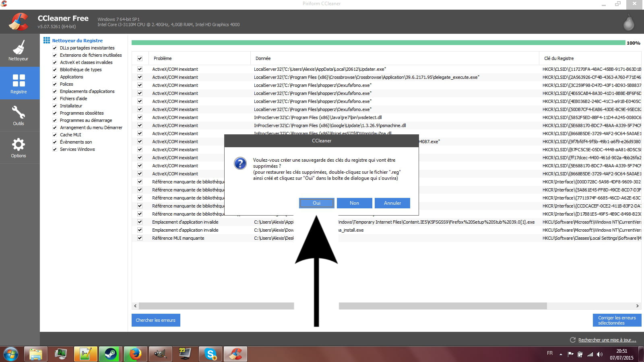644x362 pixels.
Task: Launch Firefox from the taskbar
Action: point(135,354)
